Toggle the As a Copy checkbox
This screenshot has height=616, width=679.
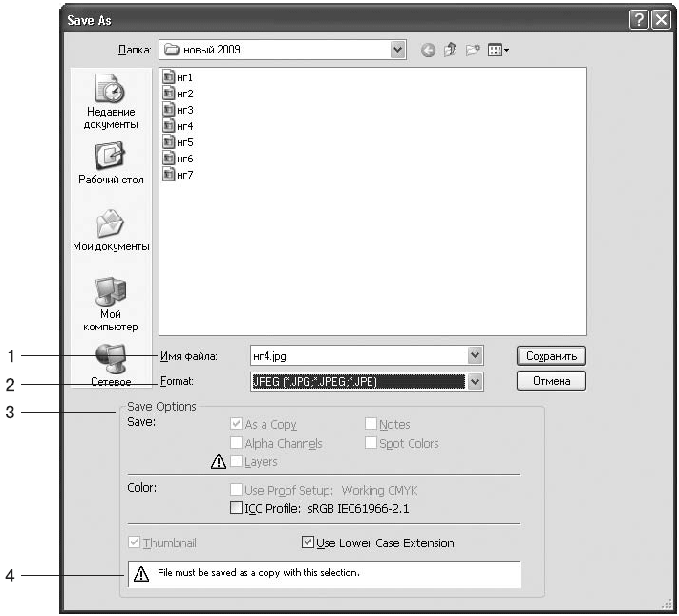[x=236, y=425]
